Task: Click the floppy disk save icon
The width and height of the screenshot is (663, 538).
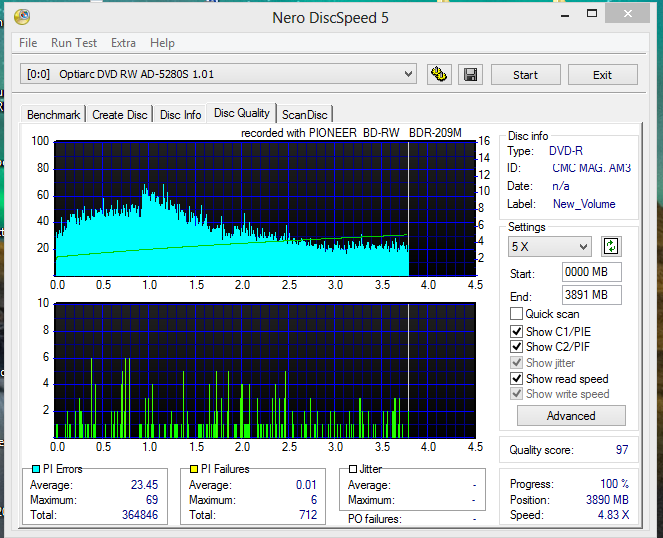Action: pos(470,74)
